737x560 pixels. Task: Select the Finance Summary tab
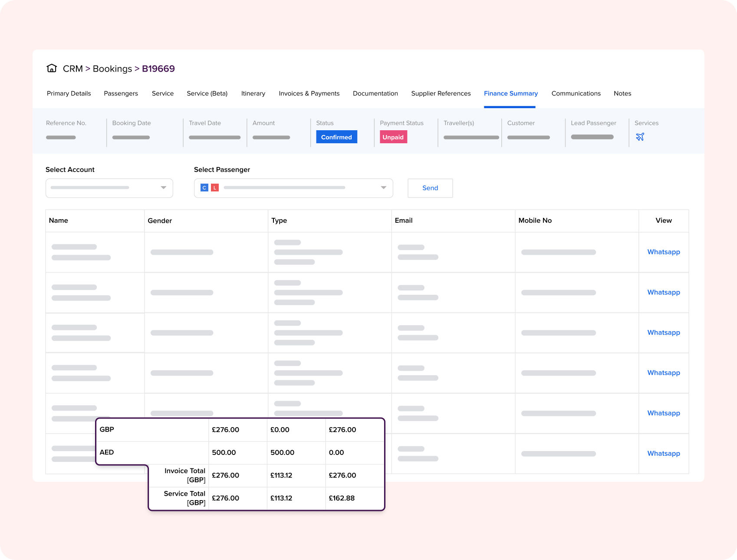pyautogui.click(x=511, y=93)
